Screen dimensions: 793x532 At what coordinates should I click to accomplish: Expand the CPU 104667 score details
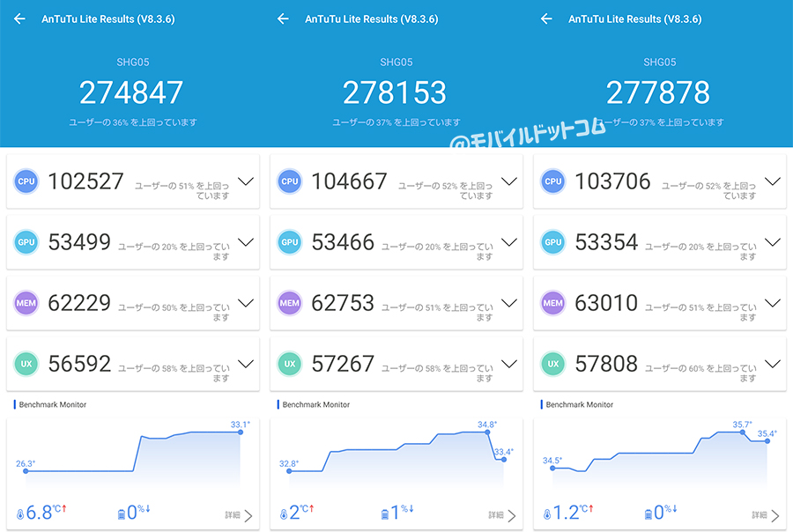tap(509, 181)
